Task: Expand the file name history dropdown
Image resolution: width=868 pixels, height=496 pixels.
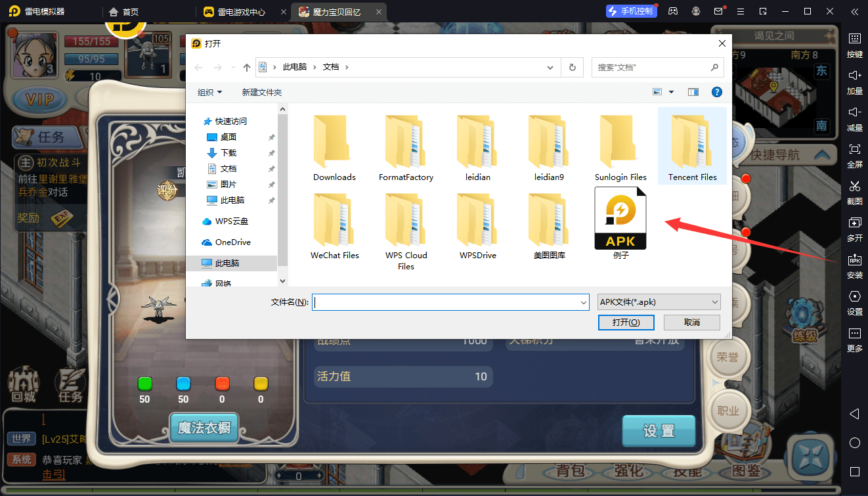Action: [x=583, y=302]
